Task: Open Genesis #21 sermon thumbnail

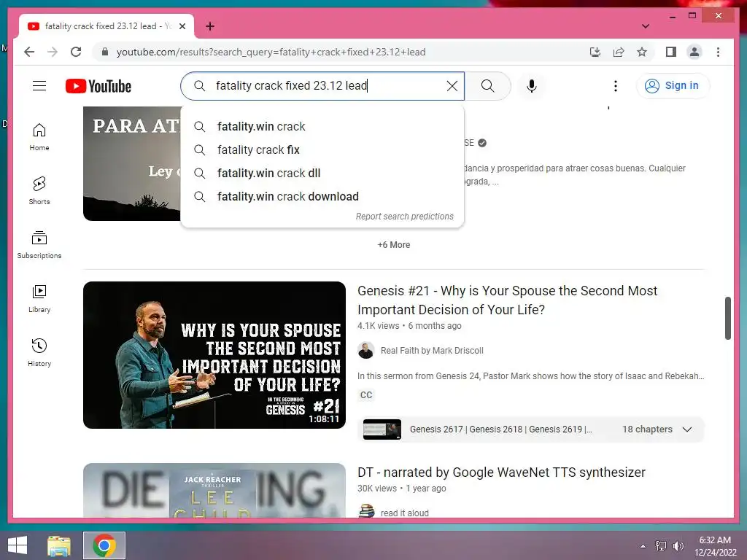Action: tap(214, 355)
